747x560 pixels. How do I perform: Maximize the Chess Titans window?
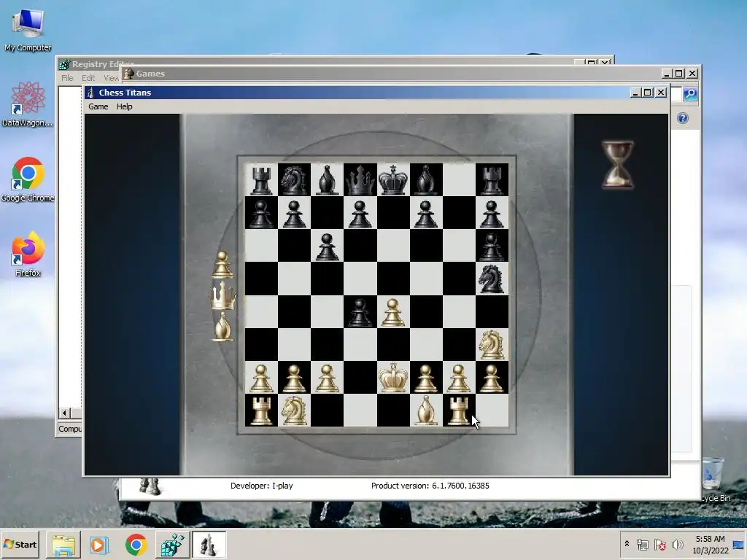(x=648, y=93)
